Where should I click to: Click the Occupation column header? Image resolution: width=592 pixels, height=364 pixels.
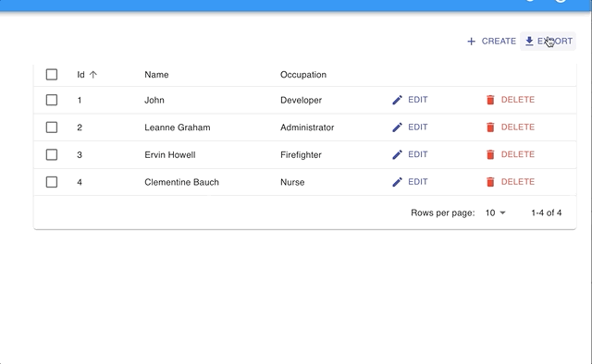tap(303, 75)
